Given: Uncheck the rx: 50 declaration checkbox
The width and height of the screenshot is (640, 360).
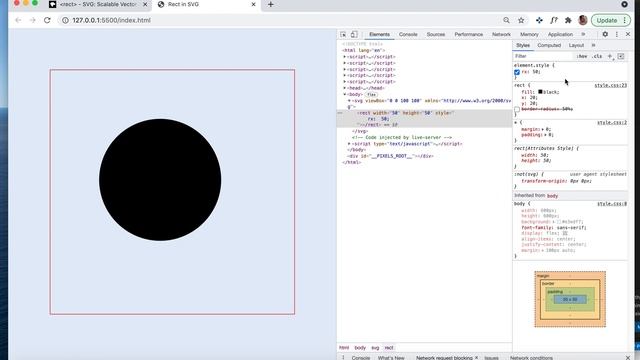Looking at the screenshot, I should point(517,72).
